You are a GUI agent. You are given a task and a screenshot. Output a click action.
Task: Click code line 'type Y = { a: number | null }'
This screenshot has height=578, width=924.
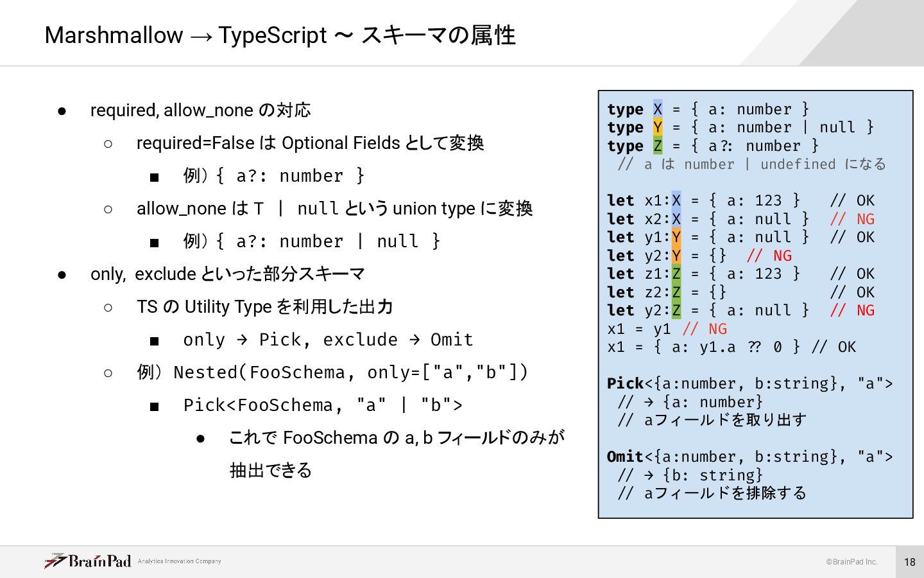click(740, 127)
